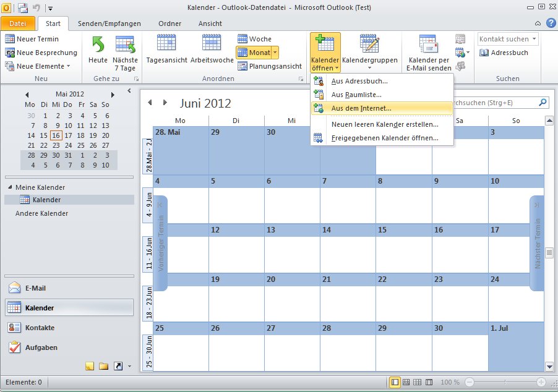Choose Aus dem Internet menu entry
This screenshot has width=558, height=392.
(361, 108)
